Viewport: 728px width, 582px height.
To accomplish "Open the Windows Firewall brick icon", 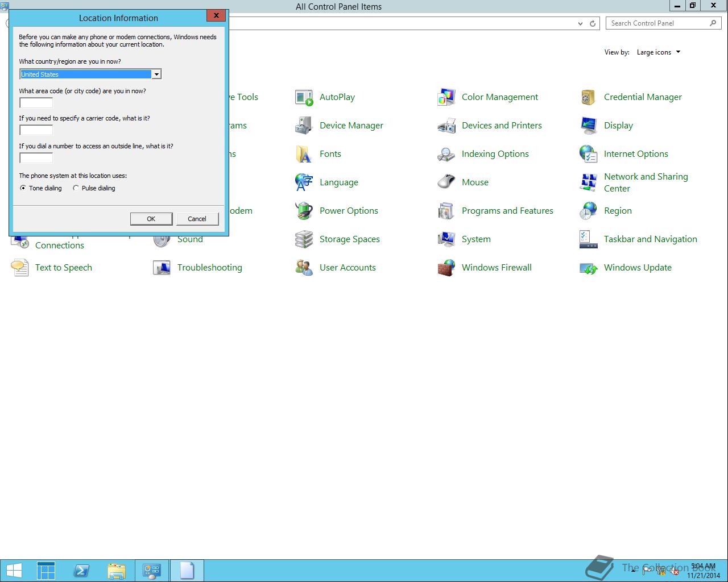I will [446, 268].
